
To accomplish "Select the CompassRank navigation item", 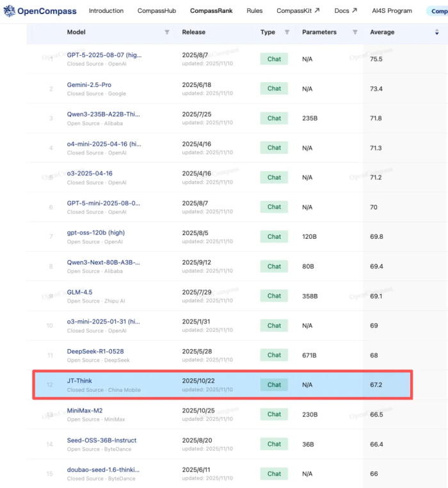I will [x=211, y=11].
